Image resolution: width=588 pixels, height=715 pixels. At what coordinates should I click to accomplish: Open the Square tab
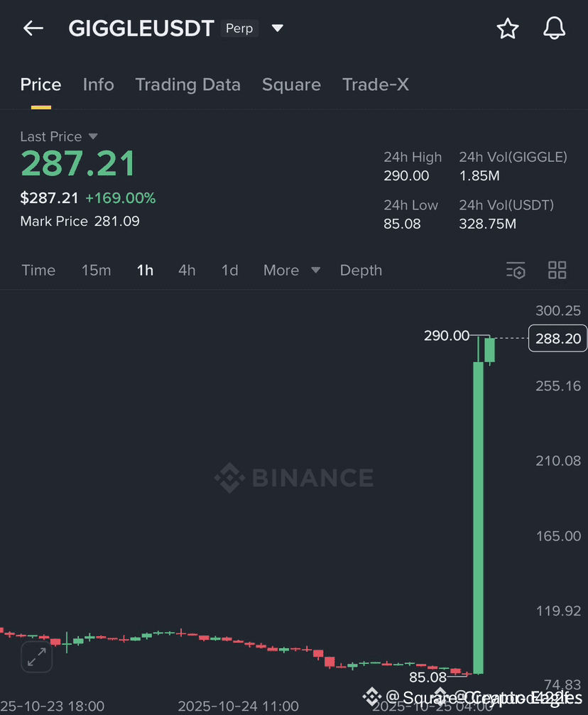tap(291, 84)
